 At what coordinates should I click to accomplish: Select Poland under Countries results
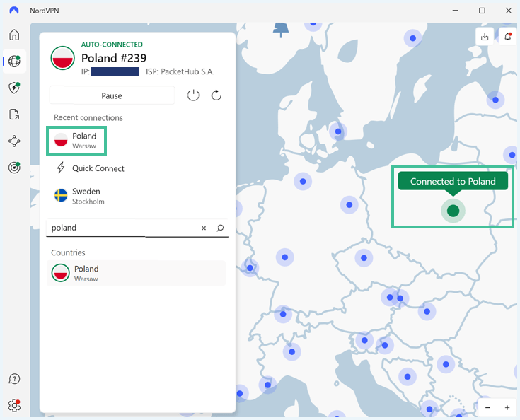136,273
